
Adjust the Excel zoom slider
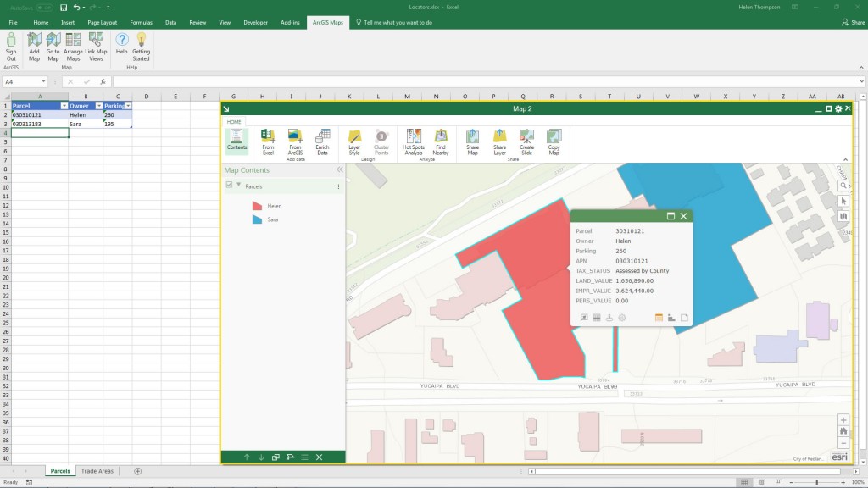pos(817,482)
